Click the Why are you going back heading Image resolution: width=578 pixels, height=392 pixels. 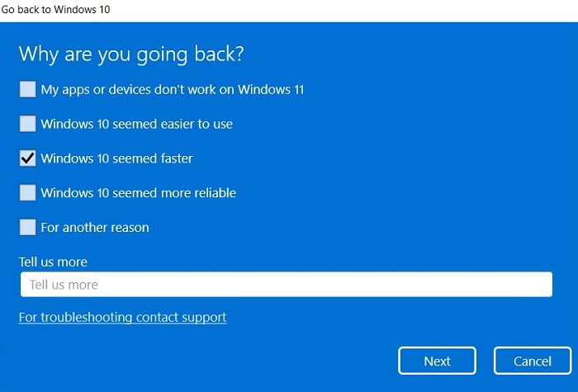pos(131,54)
